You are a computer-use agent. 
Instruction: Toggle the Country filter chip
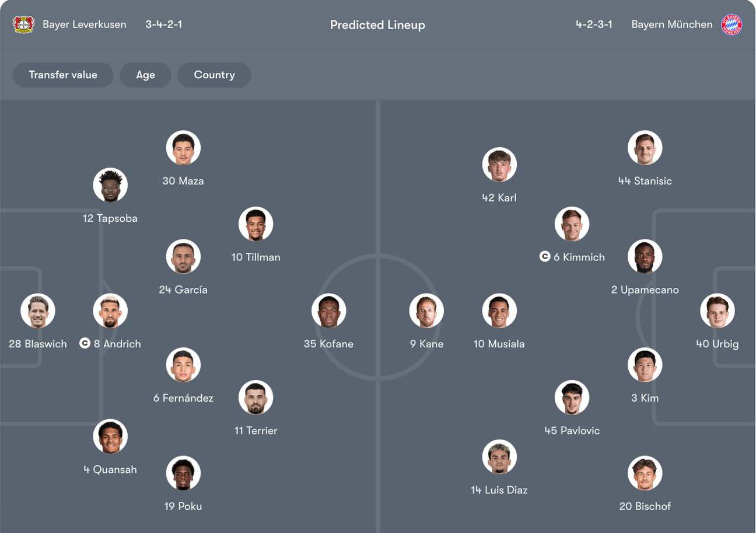(x=214, y=75)
